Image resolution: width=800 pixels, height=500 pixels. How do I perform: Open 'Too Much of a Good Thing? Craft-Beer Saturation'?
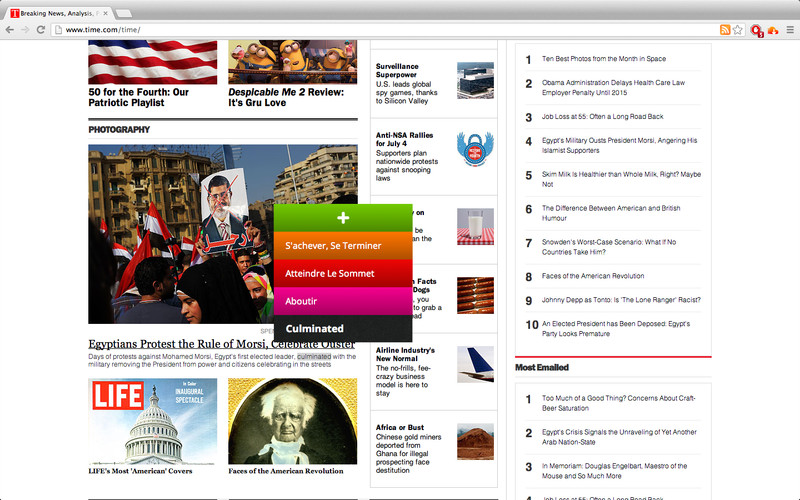[x=618, y=403]
